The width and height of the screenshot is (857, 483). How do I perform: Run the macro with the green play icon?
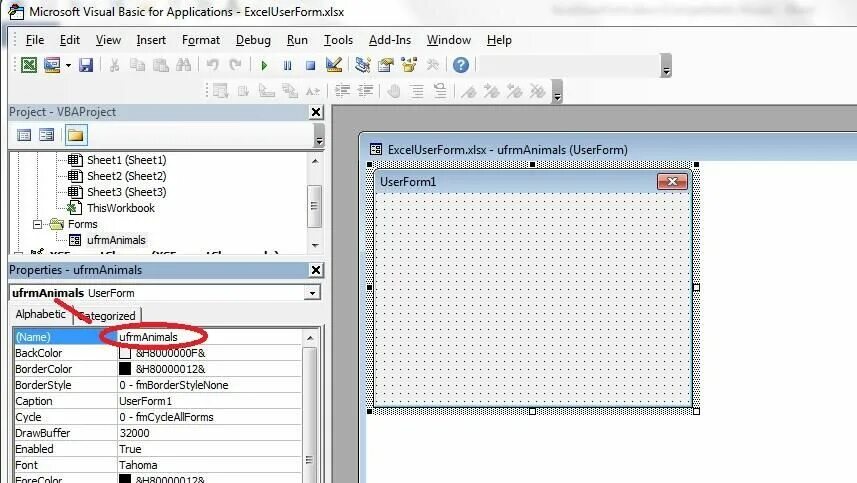(265, 66)
